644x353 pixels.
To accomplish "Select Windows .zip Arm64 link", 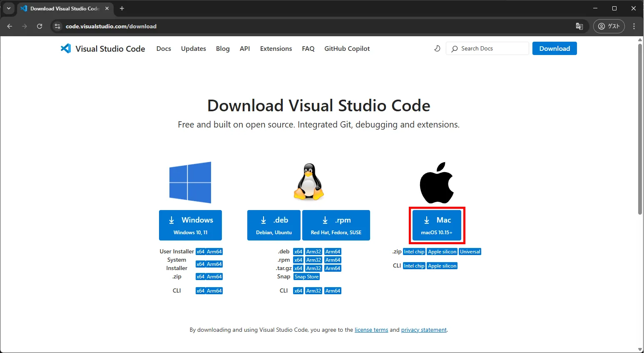I will coord(214,277).
